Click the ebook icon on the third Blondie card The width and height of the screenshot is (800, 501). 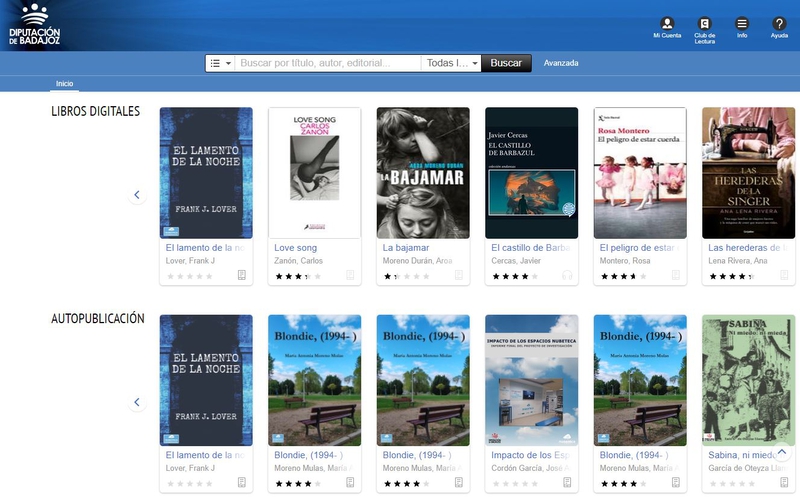coord(676,482)
